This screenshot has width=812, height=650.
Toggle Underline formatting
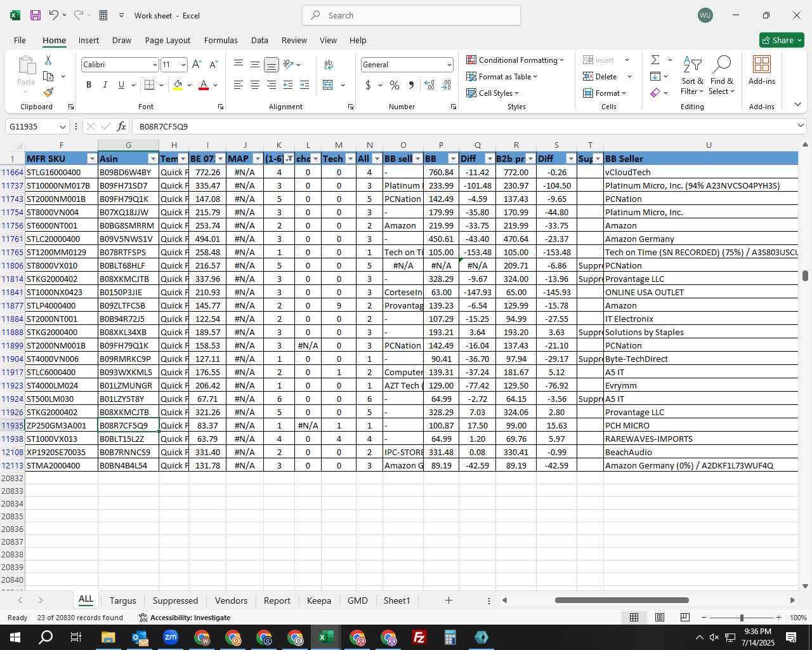point(121,84)
